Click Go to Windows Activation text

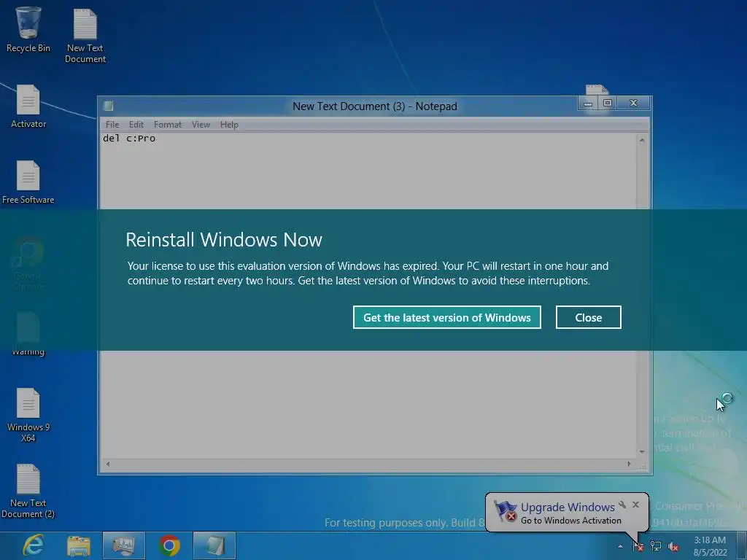(570, 521)
